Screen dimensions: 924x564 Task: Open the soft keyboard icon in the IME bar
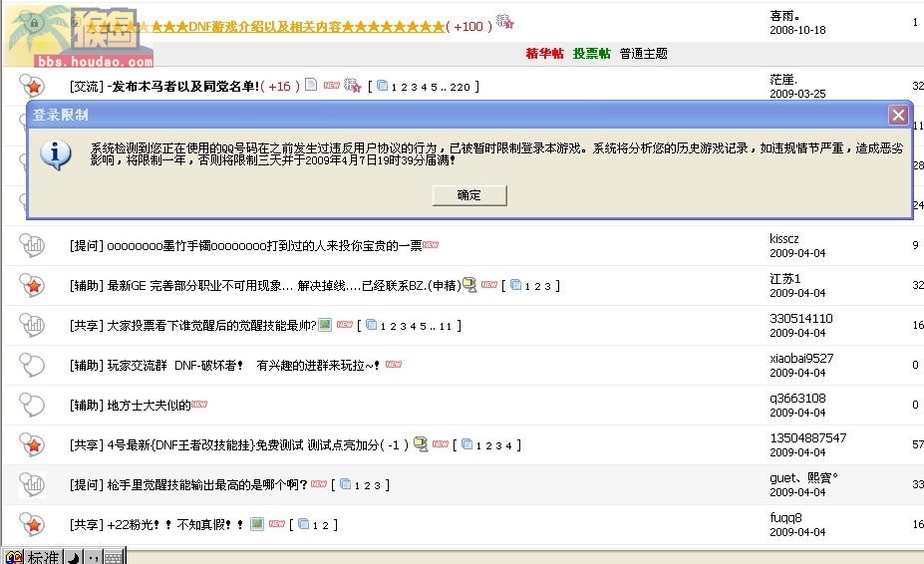point(114,557)
